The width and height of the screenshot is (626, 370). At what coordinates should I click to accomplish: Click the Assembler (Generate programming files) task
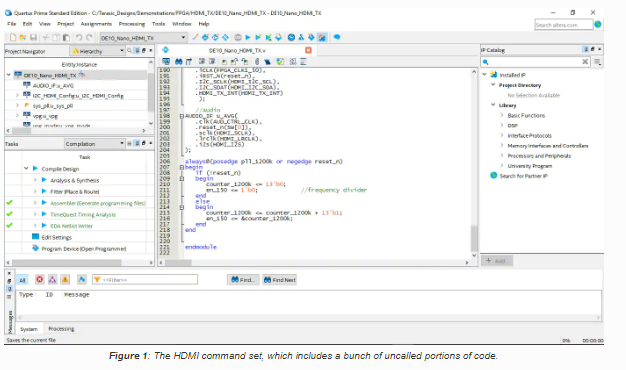pos(98,203)
